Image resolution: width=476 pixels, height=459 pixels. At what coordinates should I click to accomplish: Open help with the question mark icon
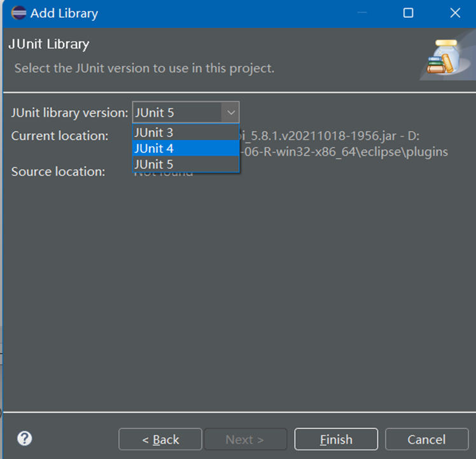(25, 439)
